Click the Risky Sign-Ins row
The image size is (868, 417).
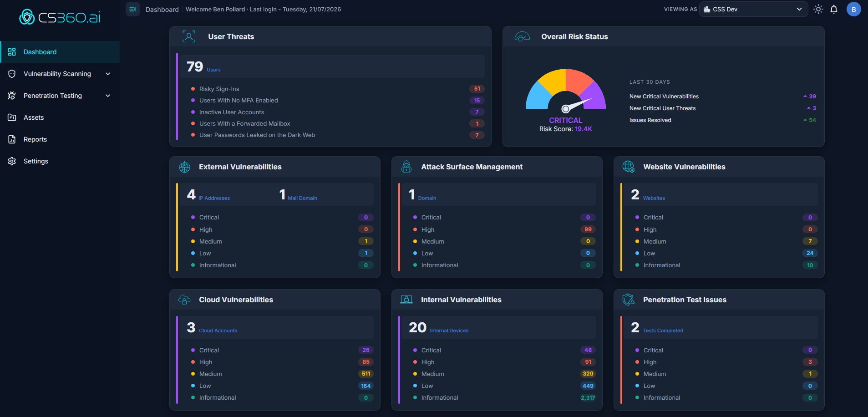(337, 89)
